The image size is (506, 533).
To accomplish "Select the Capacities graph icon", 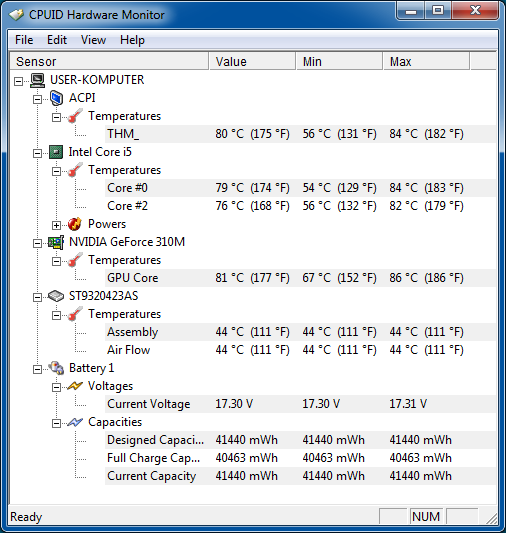I will [x=75, y=422].
